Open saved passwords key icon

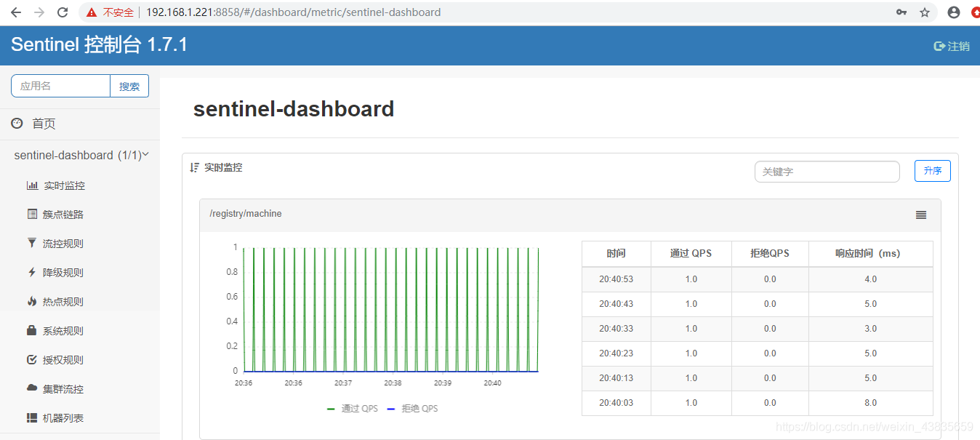pos(901,12)
